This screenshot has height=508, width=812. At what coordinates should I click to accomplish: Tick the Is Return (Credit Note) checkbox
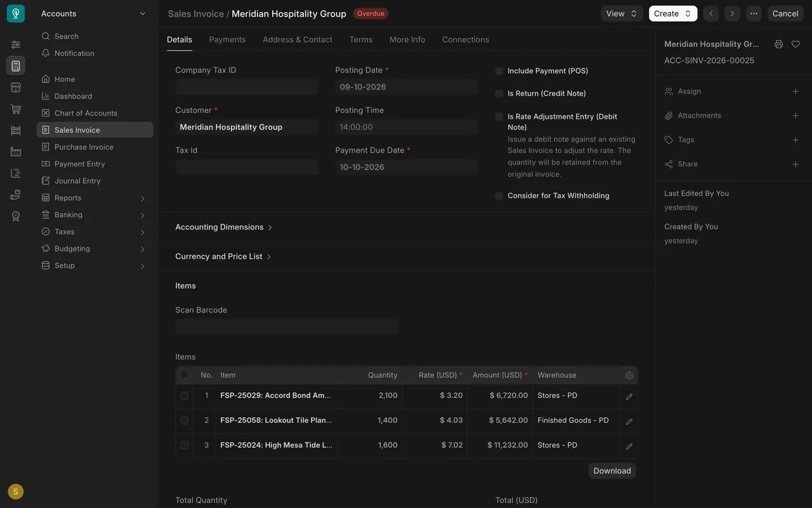pyautogui.click(x=499, y=93)
